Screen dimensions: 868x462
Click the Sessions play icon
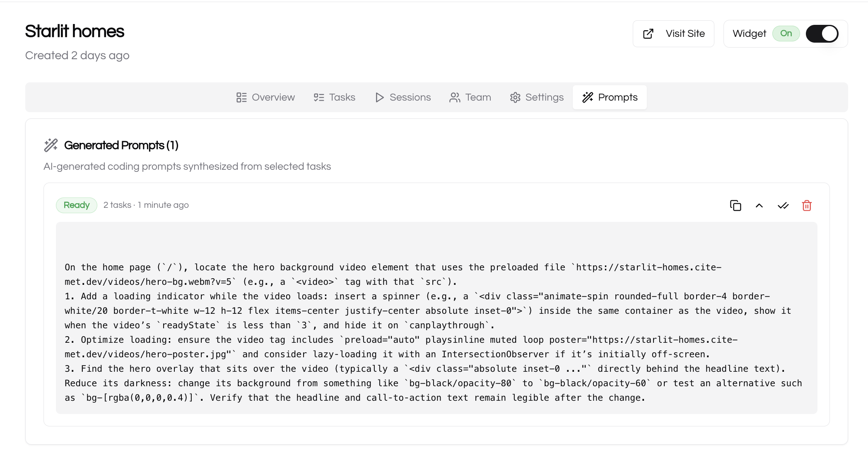coord(379,97)
